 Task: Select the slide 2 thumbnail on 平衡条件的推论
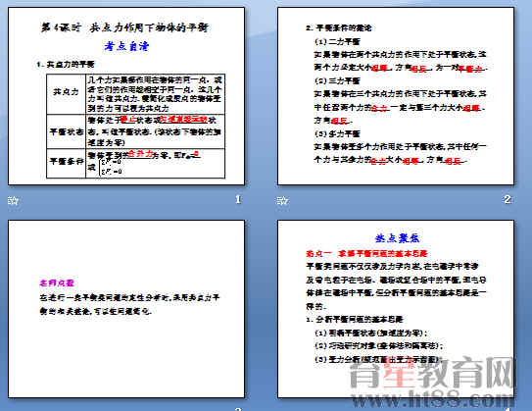396,96
